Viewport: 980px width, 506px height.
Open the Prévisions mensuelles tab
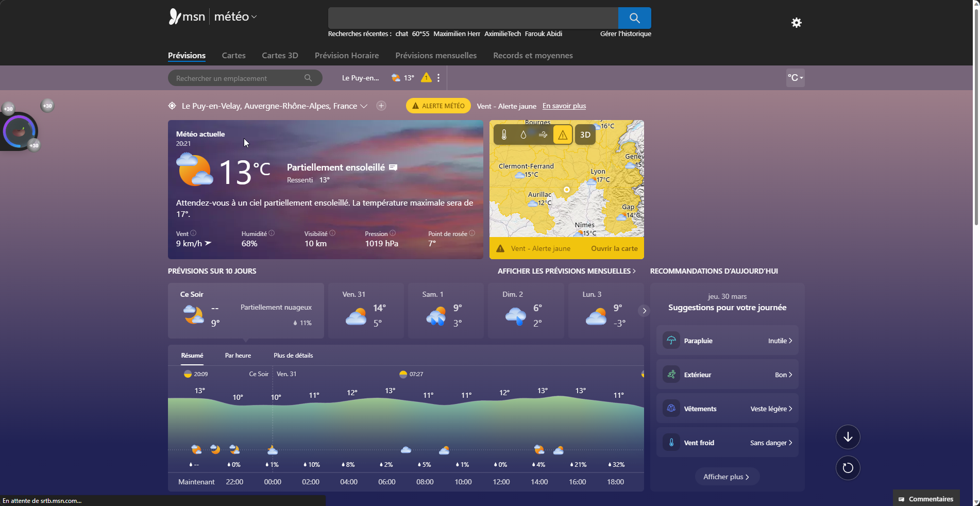(436, 55)
